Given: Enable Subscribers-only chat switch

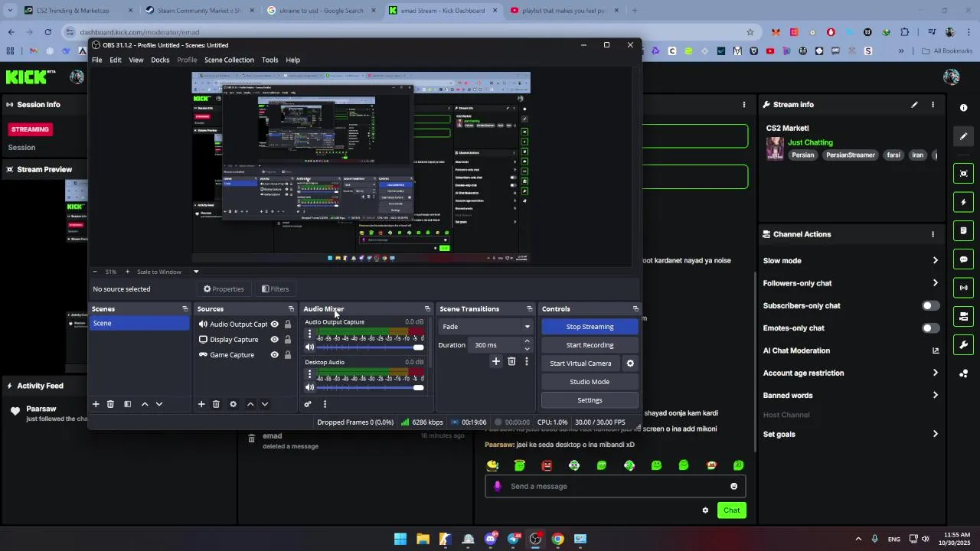Looking at the screenshot, I should (x=930, y=305).
